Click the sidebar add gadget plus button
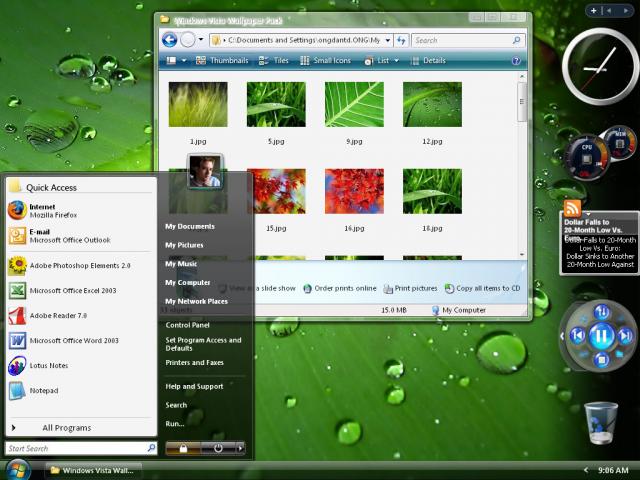This screenshot has height=480, width=640. [594, 11]
